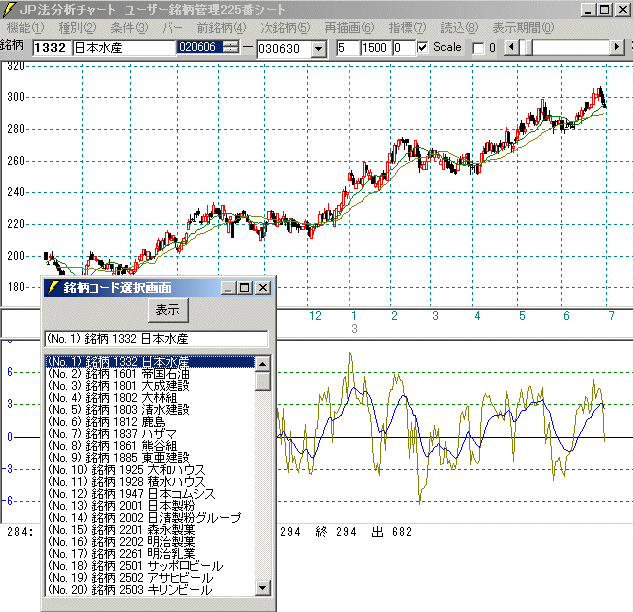
Task: Click the 次銘柄(5) menu item
Action: coord(285,27)
